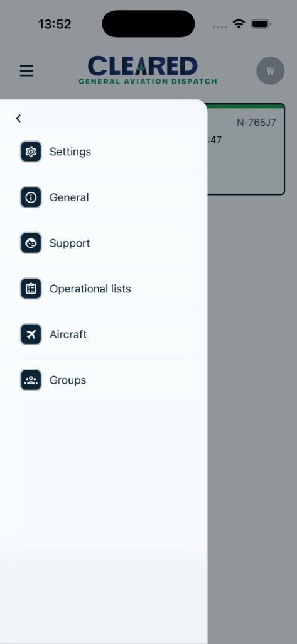297x644 pixels.
Task: Collapse the side menu with back chevron
Action: (18, 118)
